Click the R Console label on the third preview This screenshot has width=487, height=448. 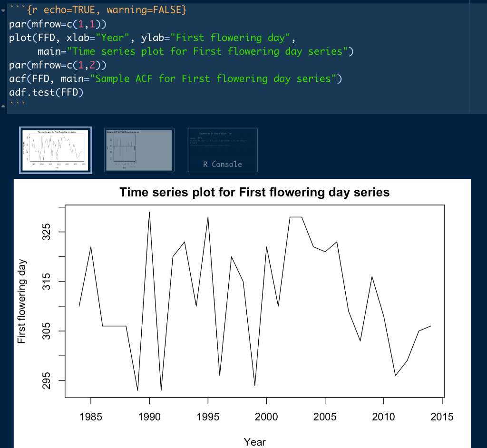point(222,164)
